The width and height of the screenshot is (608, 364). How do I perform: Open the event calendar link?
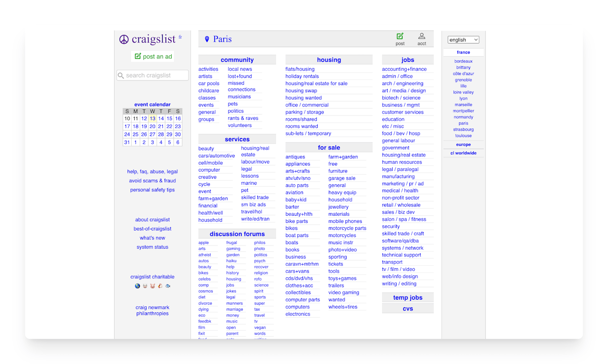(153, 105)
